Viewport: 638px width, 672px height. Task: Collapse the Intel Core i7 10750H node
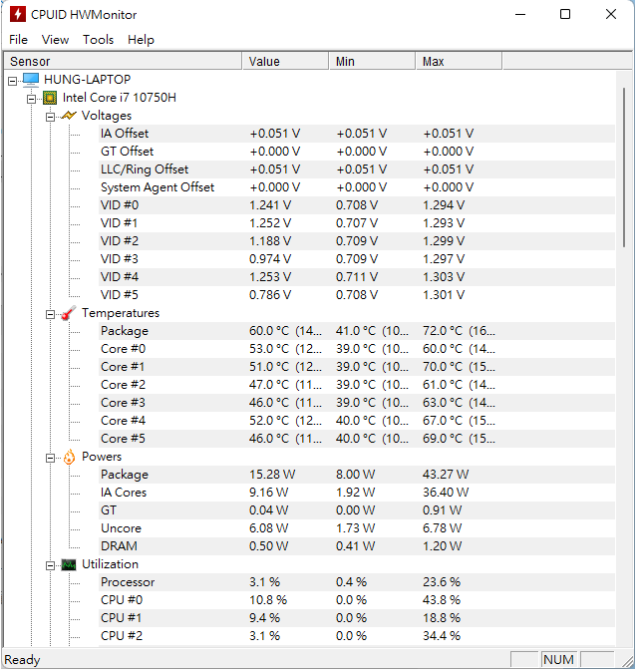pyautogui.click(x=31, y=99)
